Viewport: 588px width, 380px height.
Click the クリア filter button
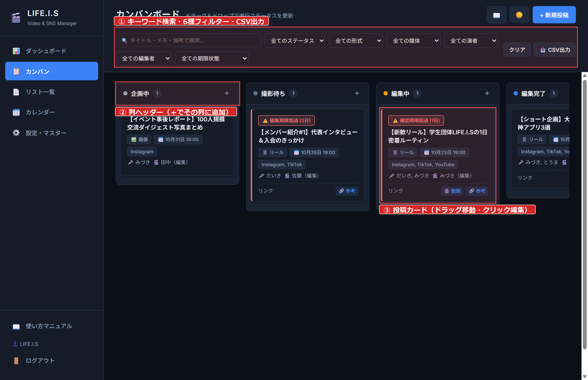[x=517, y=50]
